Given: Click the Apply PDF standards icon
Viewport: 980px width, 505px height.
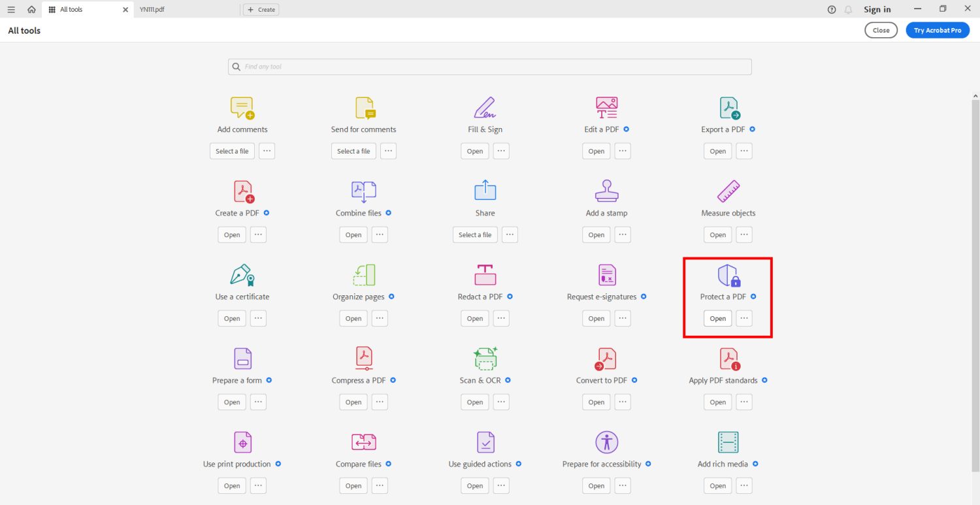Looking at the screenshot, I should tap(730, 359).
